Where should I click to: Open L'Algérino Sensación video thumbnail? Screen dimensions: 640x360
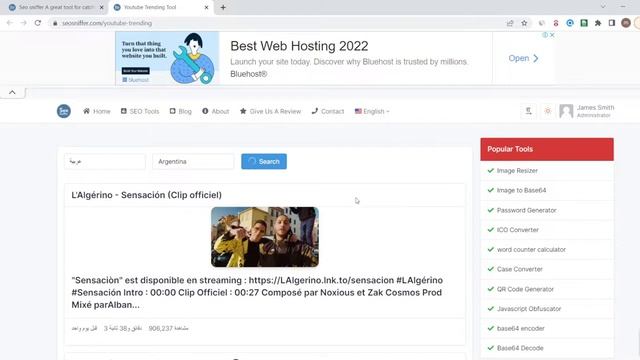[265, 237]
